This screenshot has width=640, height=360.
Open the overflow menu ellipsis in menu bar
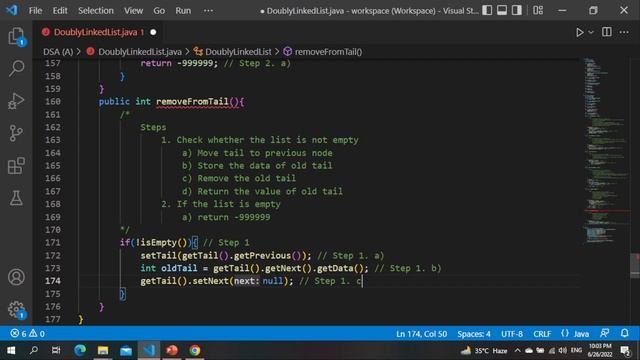click(208, 11)
